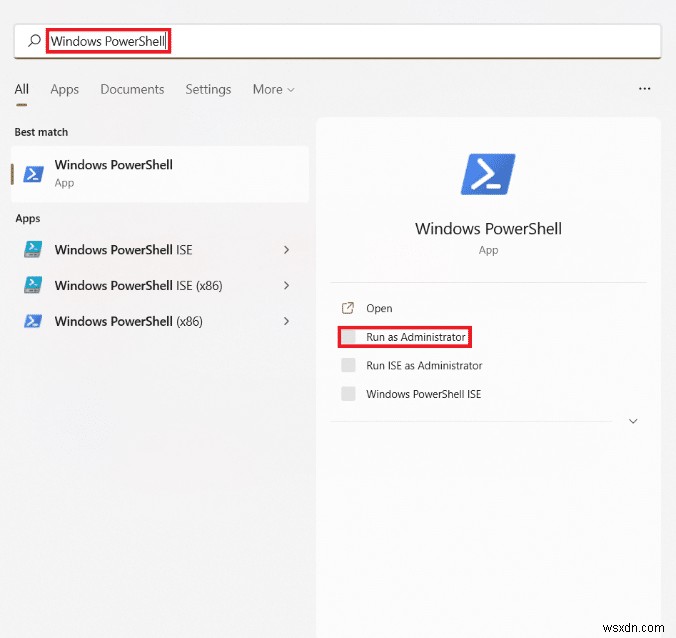
Task: Expand options for Windows PowerShell (x86)
Action: (x=286, y=321)
